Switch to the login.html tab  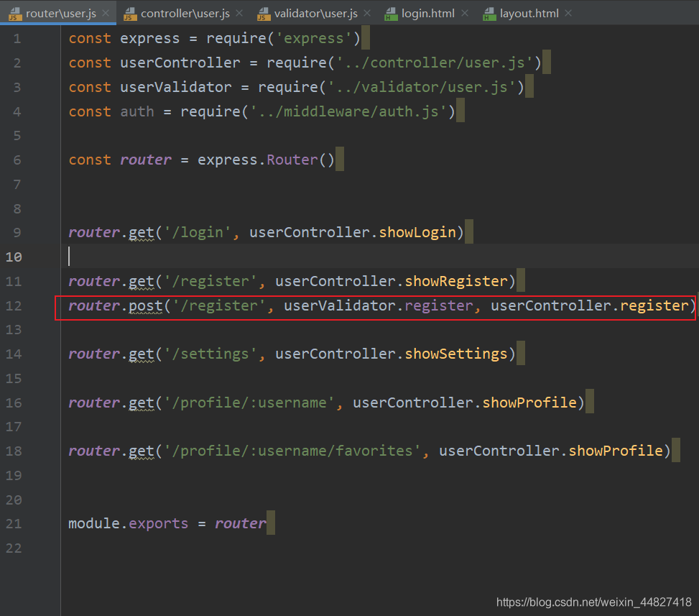pos(428,14)
